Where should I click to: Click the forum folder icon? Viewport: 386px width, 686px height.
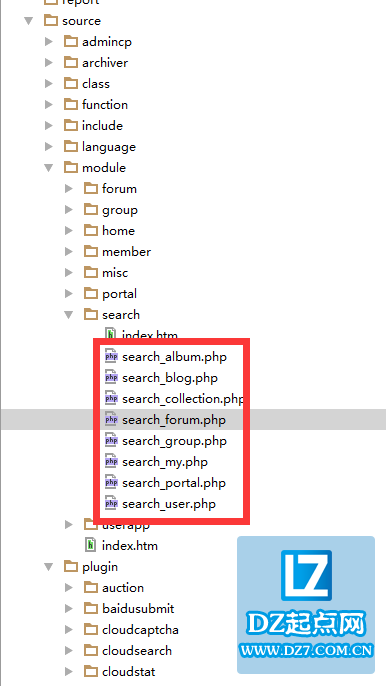(91, 188)
